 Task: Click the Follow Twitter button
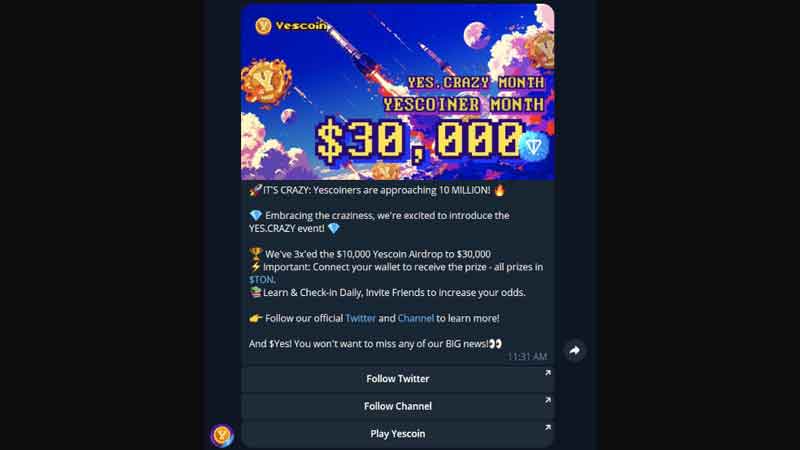point(397,379)
